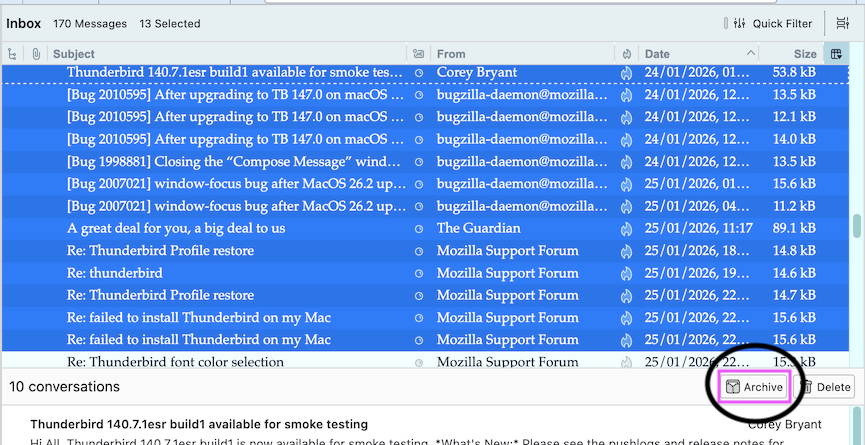The image size is (865, 445).
Task: Toggle junk flag on The Guardian email
Action: tap(626, 228)
